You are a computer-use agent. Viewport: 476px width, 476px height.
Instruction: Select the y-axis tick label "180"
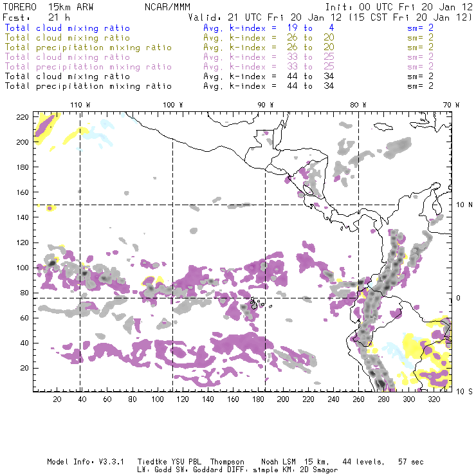tap(23, 167)
